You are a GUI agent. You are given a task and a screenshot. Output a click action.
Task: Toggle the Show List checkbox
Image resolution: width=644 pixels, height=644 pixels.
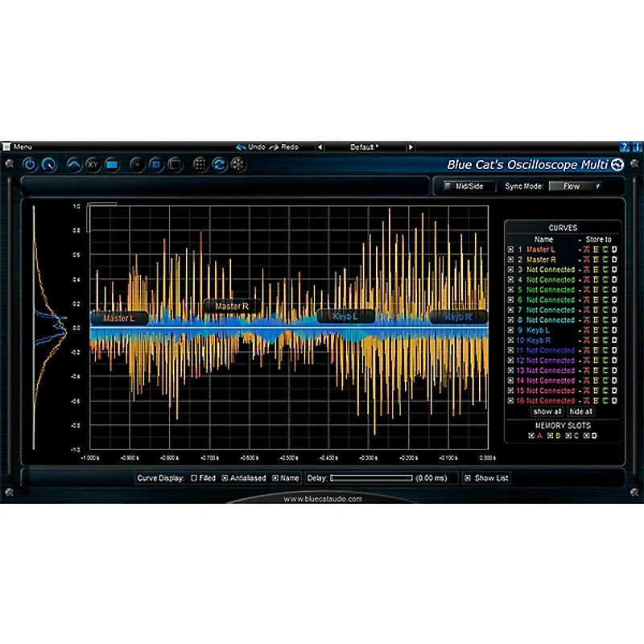(467, 478)
